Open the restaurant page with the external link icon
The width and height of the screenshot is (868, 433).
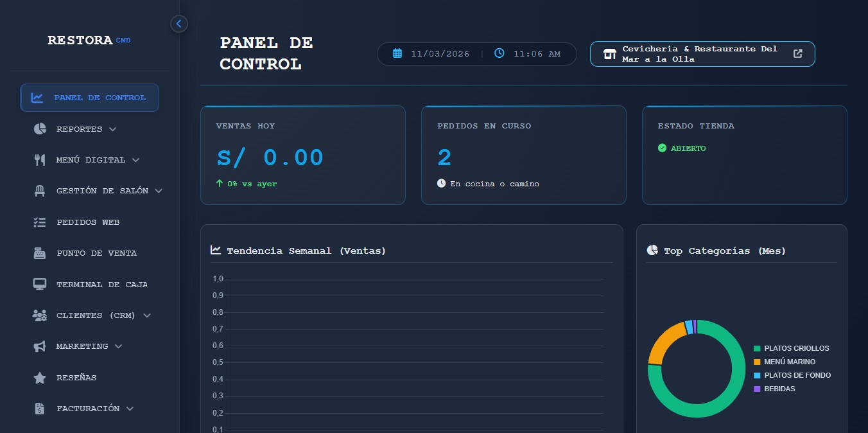pyautogui.click(x=797, y=53)
